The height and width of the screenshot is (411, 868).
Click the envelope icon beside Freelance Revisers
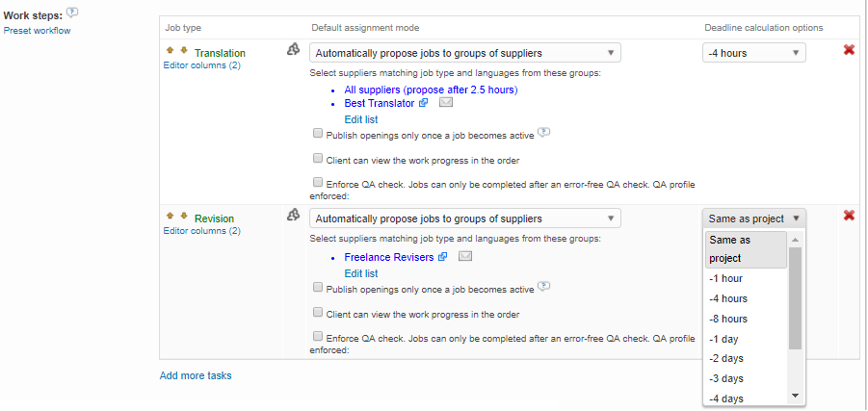(465, 257)
